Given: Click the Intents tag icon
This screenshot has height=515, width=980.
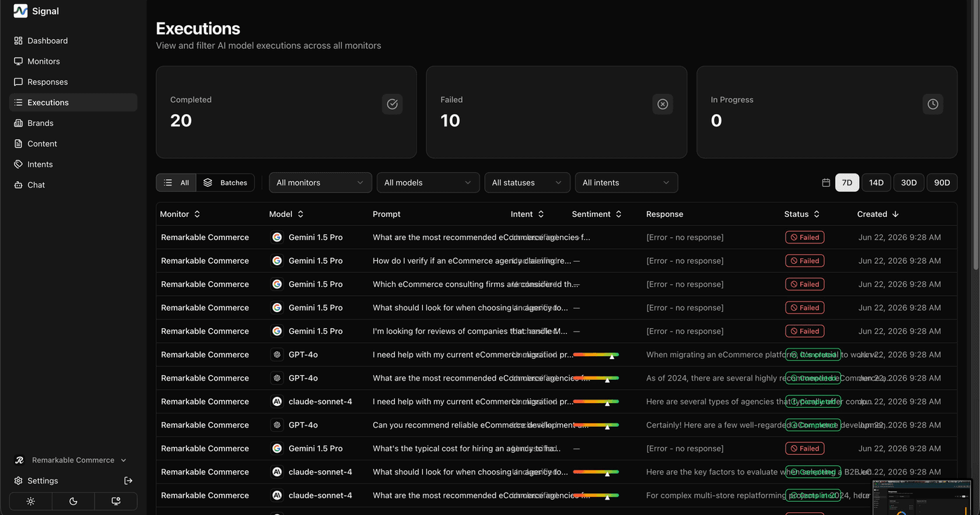Looking at the screenshot, I should point(18,164).
